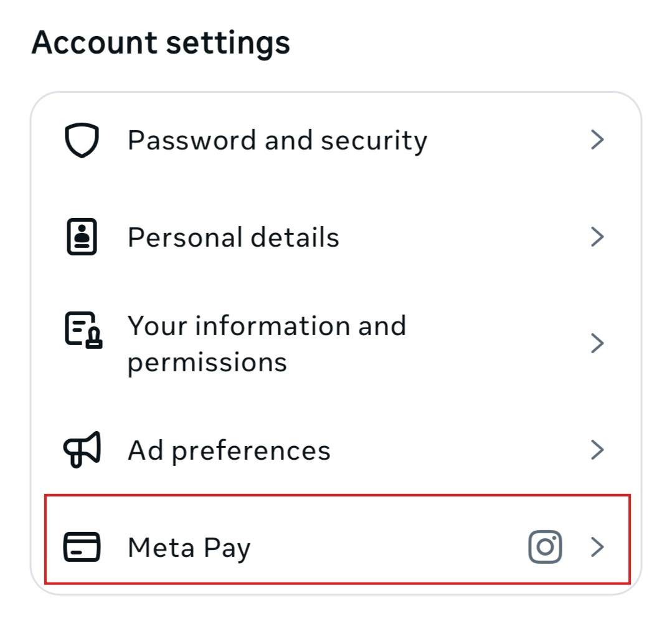Expand Your information and permissions chevron
Image resolution: width=672 pixels, height=618 pixels.
tap(599, 343)
